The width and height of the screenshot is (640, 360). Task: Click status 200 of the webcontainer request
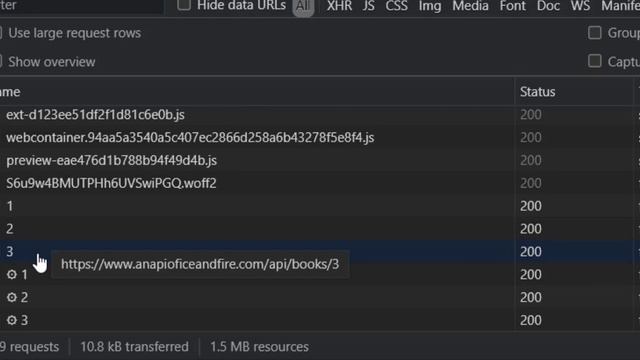[531, 138]
